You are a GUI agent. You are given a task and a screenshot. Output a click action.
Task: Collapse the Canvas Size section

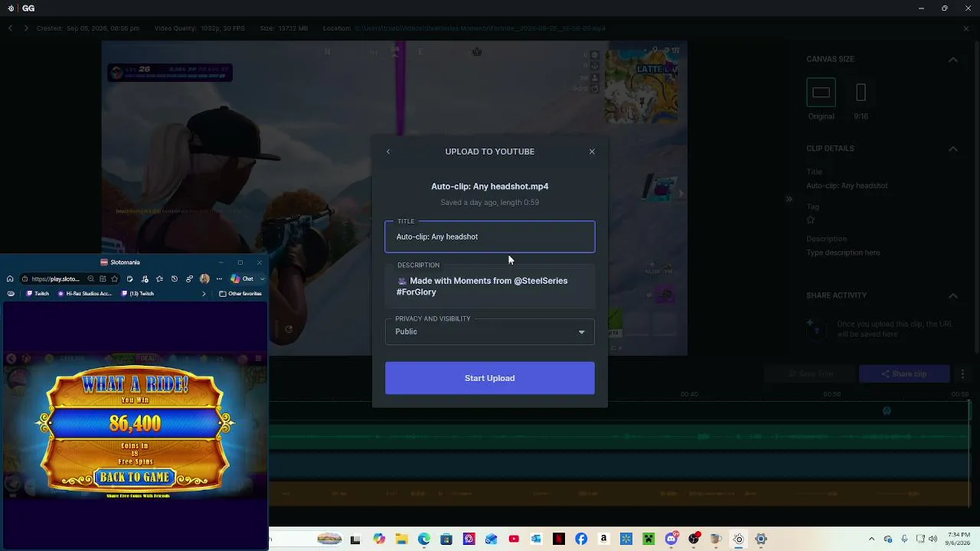click(953, 60)
